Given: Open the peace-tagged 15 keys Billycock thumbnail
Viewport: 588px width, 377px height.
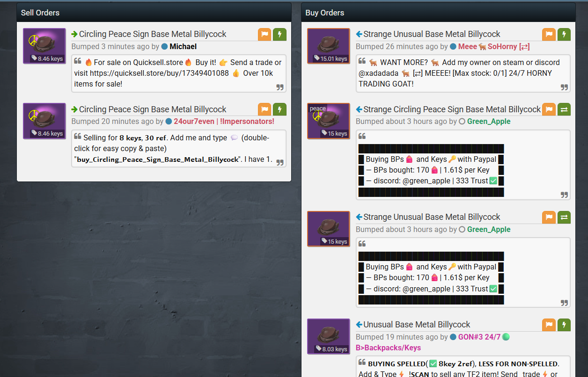Looking at the screenshot, I should click(329, 121).
